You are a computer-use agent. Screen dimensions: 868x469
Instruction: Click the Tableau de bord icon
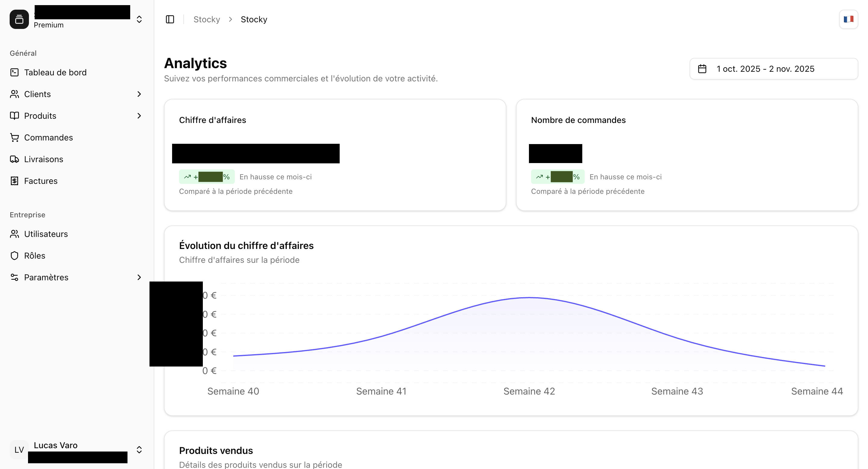[14, 72]
